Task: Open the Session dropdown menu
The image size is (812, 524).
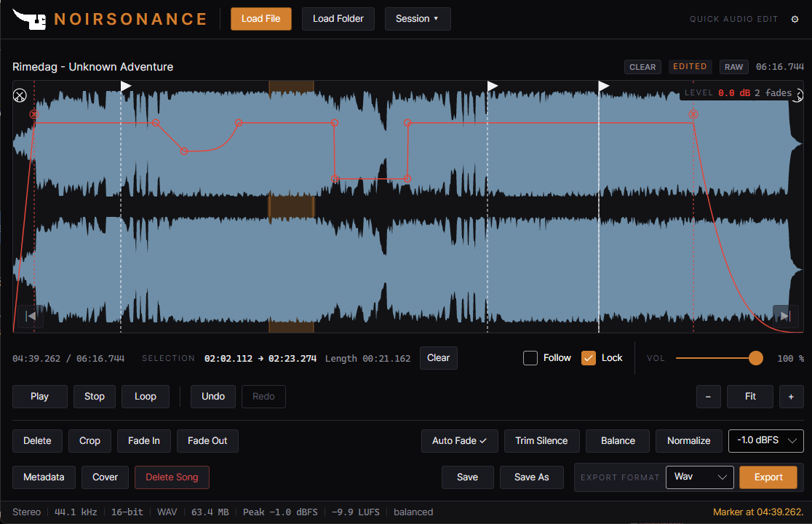Action: pos(418,19)
